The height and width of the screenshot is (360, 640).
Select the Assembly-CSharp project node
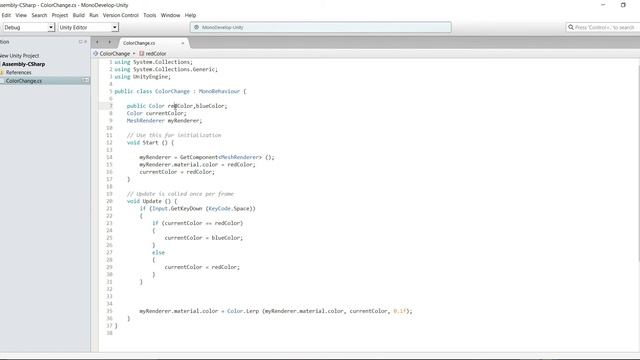click(x=23, y=64)
